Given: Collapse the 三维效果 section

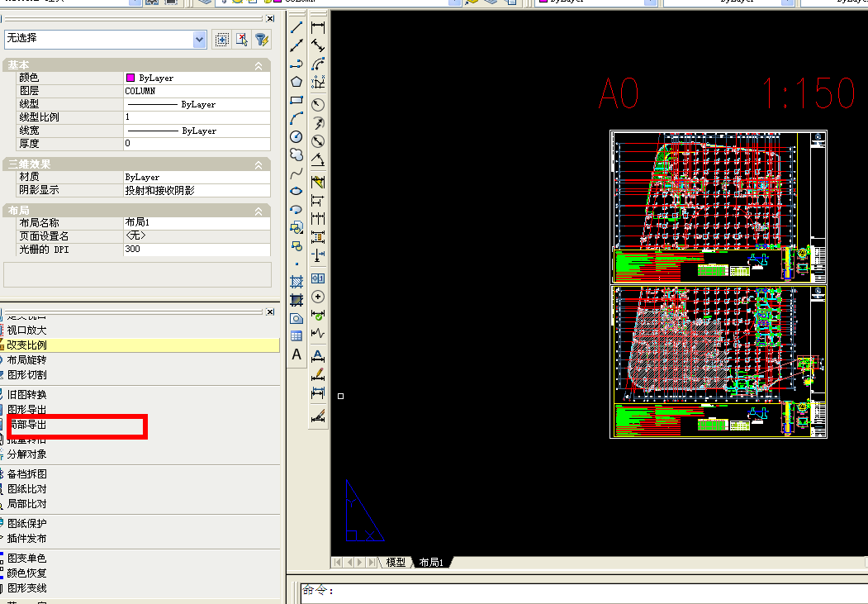Looking at the screenshot, I should (259, 165).
